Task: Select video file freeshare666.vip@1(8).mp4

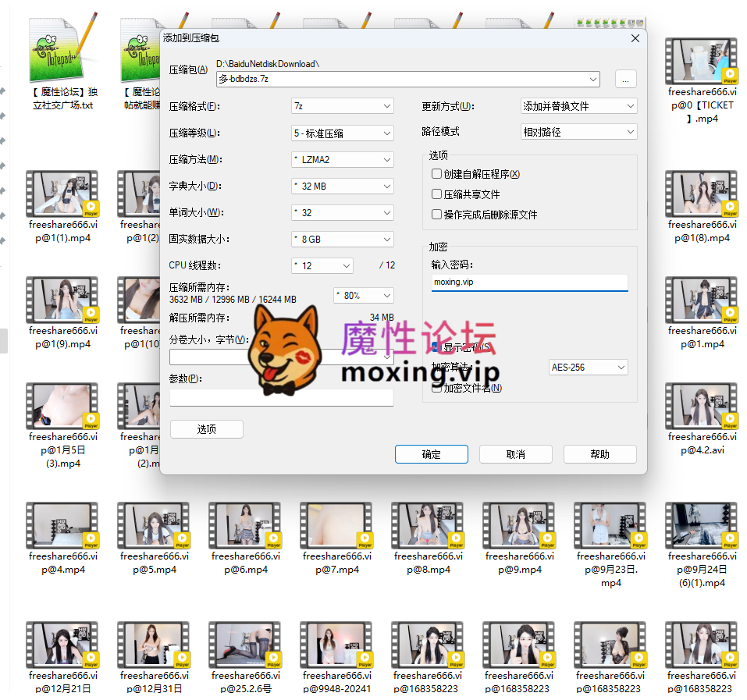Action: 701,194
